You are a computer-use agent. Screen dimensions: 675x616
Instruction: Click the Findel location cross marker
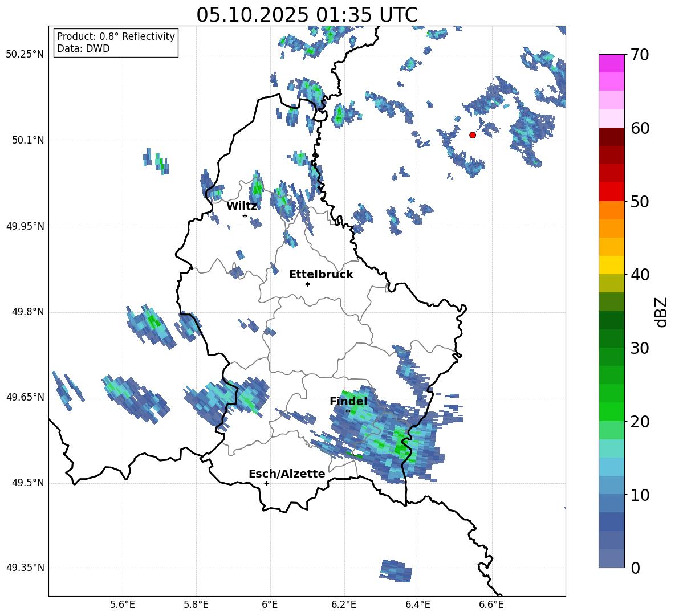tap(348, 411)
